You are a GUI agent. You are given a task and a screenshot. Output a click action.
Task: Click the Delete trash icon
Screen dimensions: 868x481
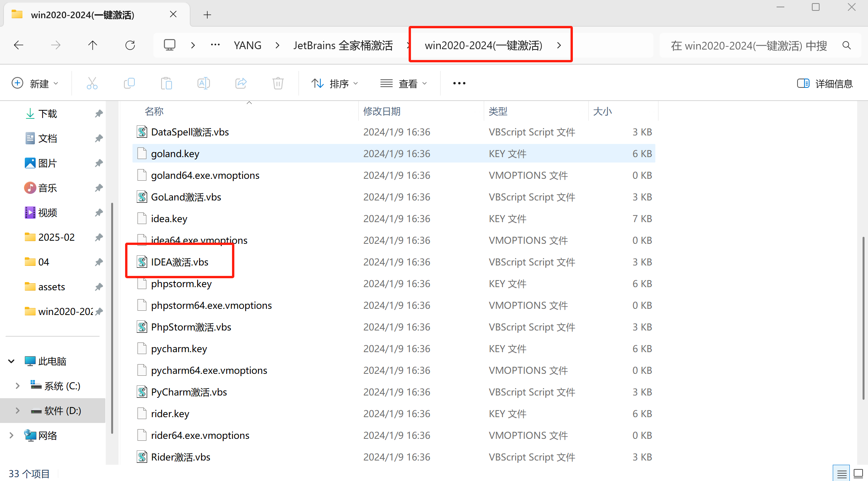pyautogui.click(x=278, y=83)
